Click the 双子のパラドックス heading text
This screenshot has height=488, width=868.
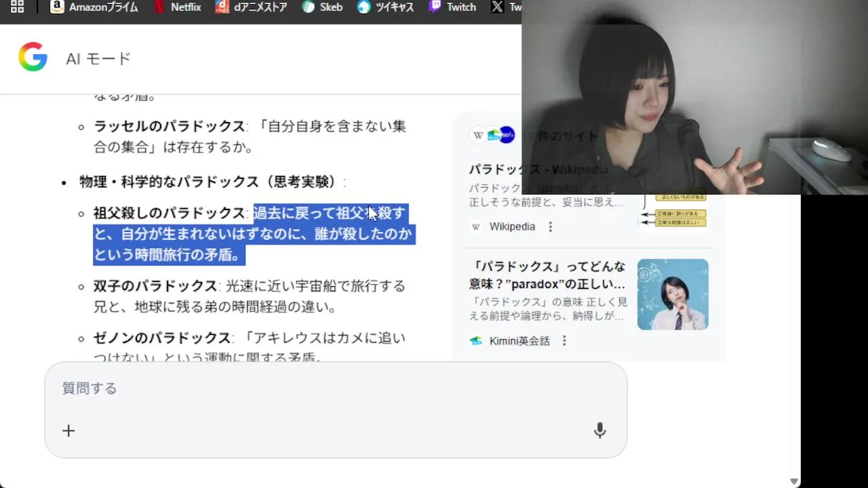(155, 286)
